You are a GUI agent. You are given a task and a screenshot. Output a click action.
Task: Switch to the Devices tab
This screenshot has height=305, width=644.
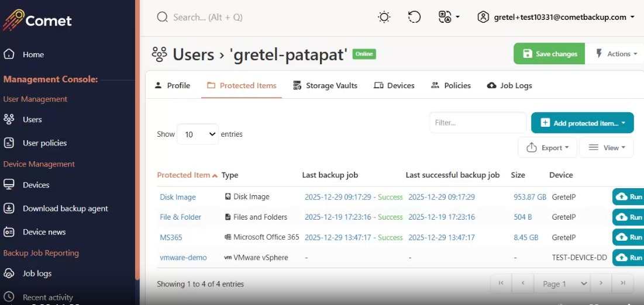[394, 85]
